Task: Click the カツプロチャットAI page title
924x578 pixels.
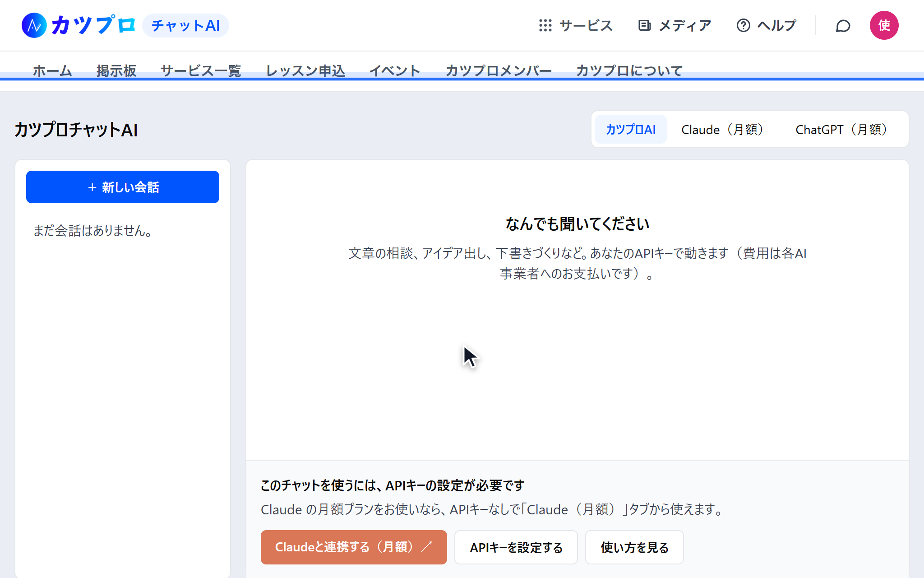Action: point(76,130)
